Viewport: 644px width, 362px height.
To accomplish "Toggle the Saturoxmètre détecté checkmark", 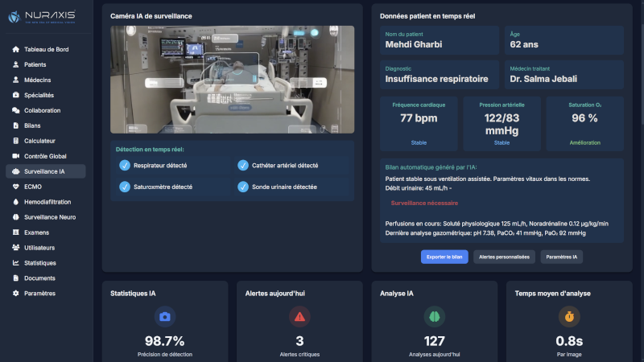I will click(124, 187).
